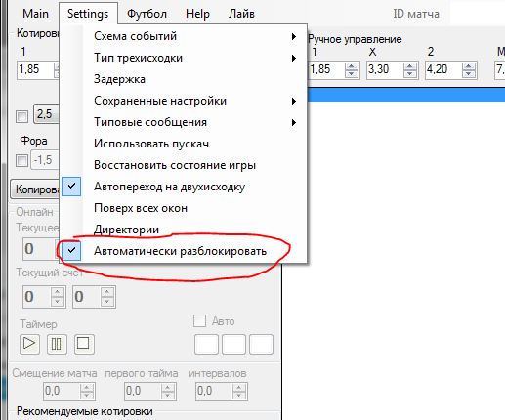Click middle empty button under Авто
Screen dimensions: 505x420
(233, 344)
